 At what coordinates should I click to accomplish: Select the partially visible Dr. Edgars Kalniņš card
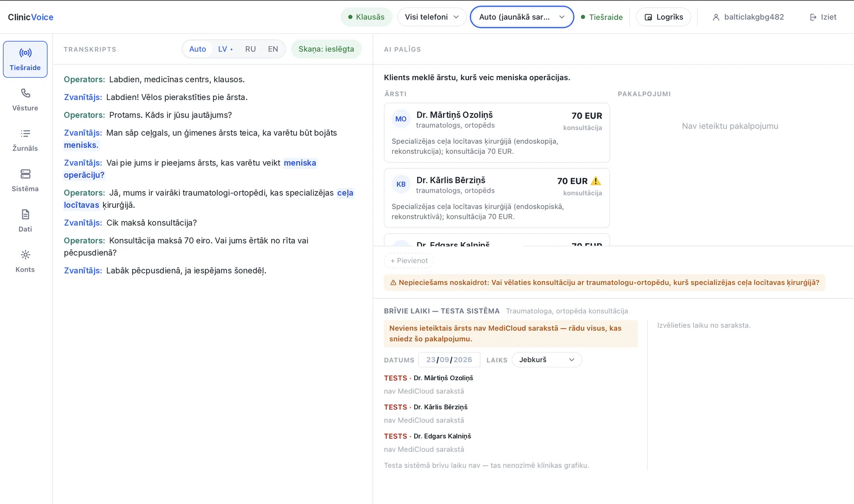[497, 240]
